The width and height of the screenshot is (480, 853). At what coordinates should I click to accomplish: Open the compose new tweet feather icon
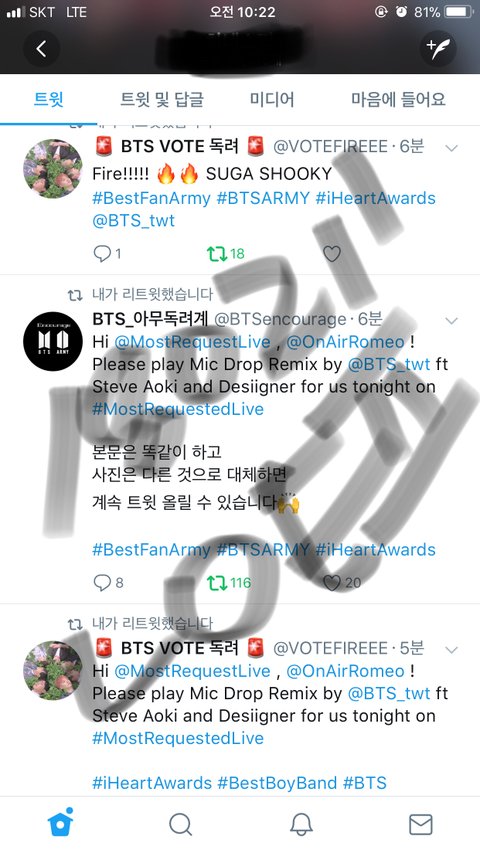tap(438, 48)
